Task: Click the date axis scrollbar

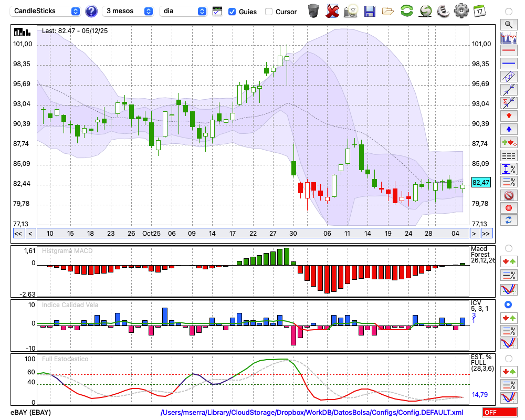Action: (x=253, y=234)
